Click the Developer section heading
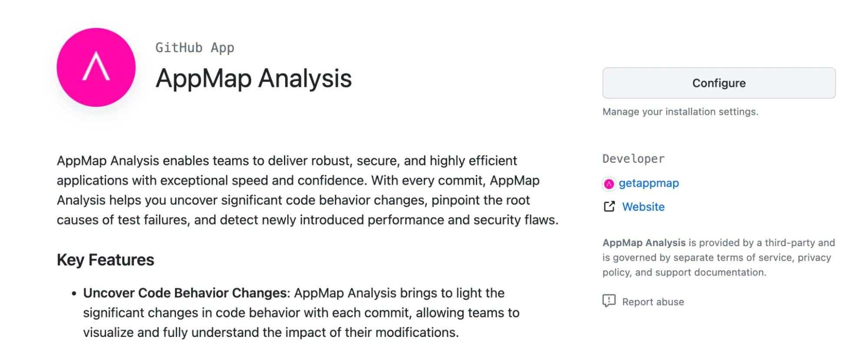Image resolution: width=868 pixels, height=346 pixels. pyautogui.click(x=634, y=159)
